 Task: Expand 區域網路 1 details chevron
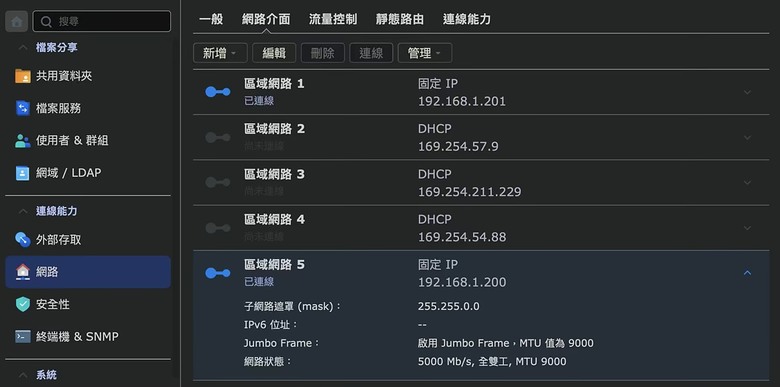click(x=747, y=92)
